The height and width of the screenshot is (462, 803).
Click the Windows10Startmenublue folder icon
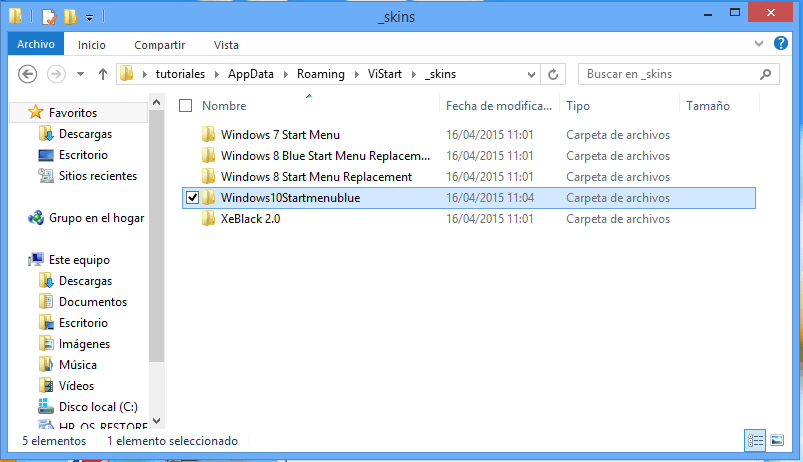coord(208,198)
